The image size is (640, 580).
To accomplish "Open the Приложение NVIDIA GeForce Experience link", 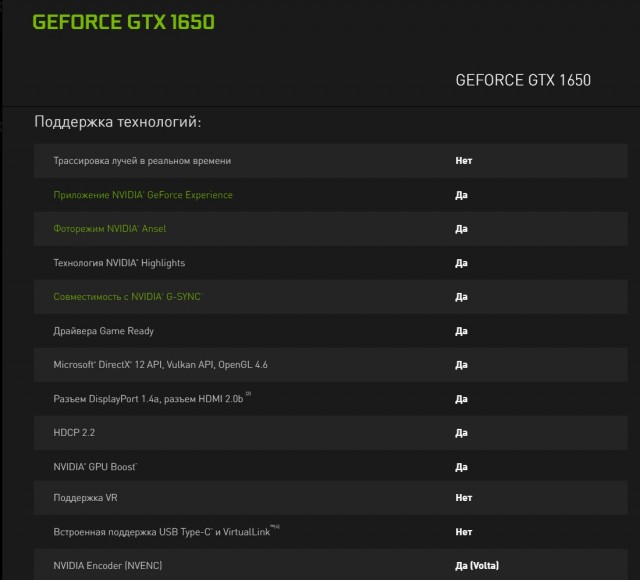I will [143, 195].
